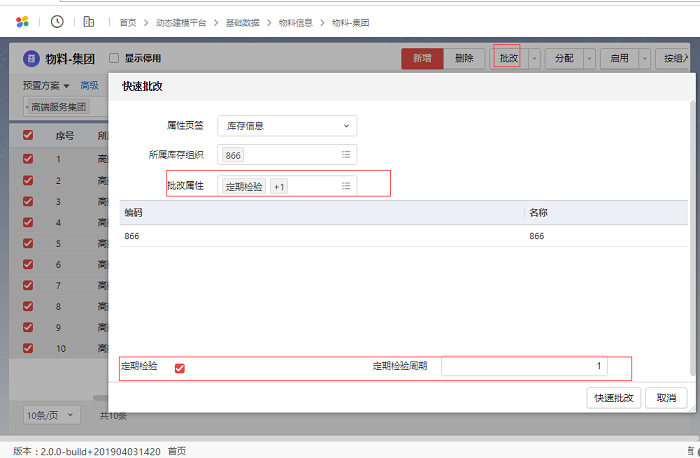Click the 定期检验 tag in 批改属性
700x458 pixels.
click(x=244, y=186)
